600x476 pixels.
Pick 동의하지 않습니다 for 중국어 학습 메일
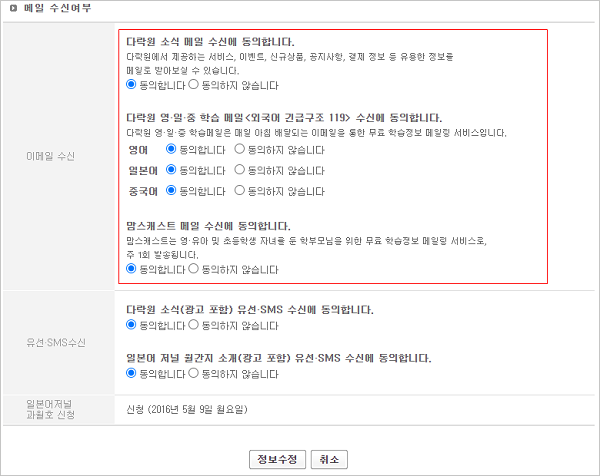(x=239, y=189)
